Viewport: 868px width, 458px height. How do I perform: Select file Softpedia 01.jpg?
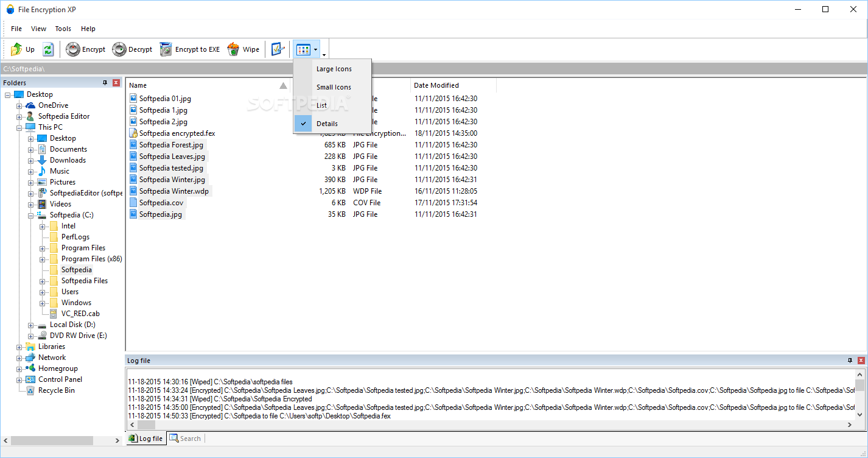point(165,99)
